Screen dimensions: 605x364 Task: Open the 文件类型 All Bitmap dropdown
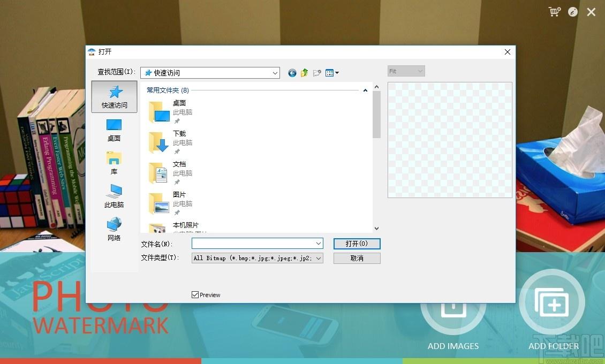pyautogui.click(x=258, y=259)
